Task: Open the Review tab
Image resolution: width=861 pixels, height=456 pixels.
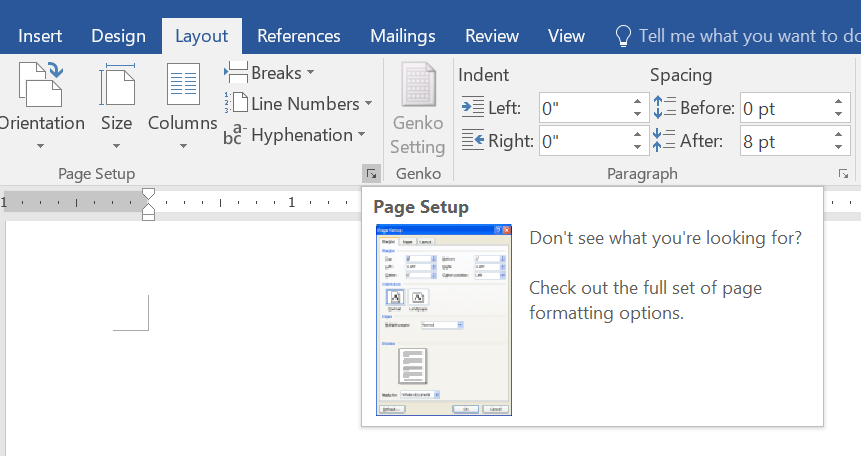Action: [x=492, y=36]
